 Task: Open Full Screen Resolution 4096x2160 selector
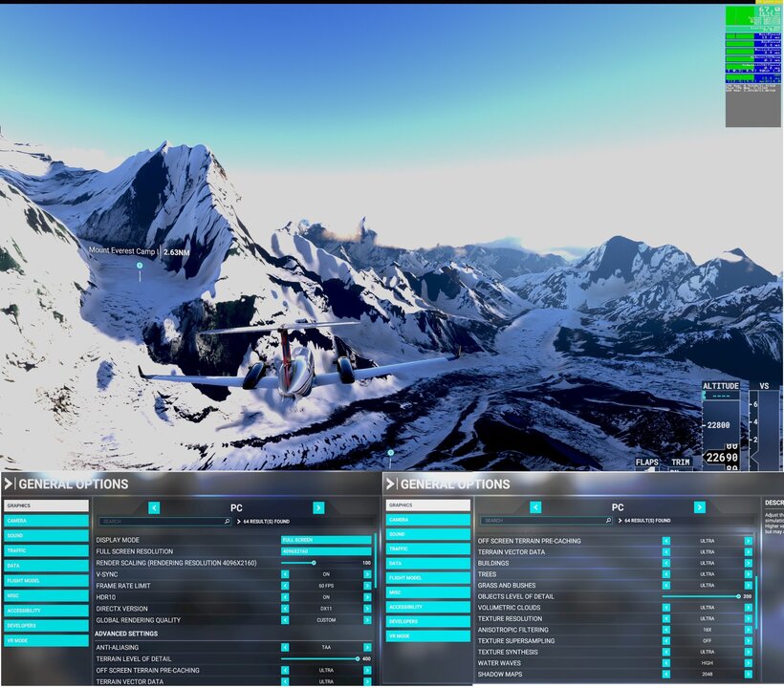[326, 551]
